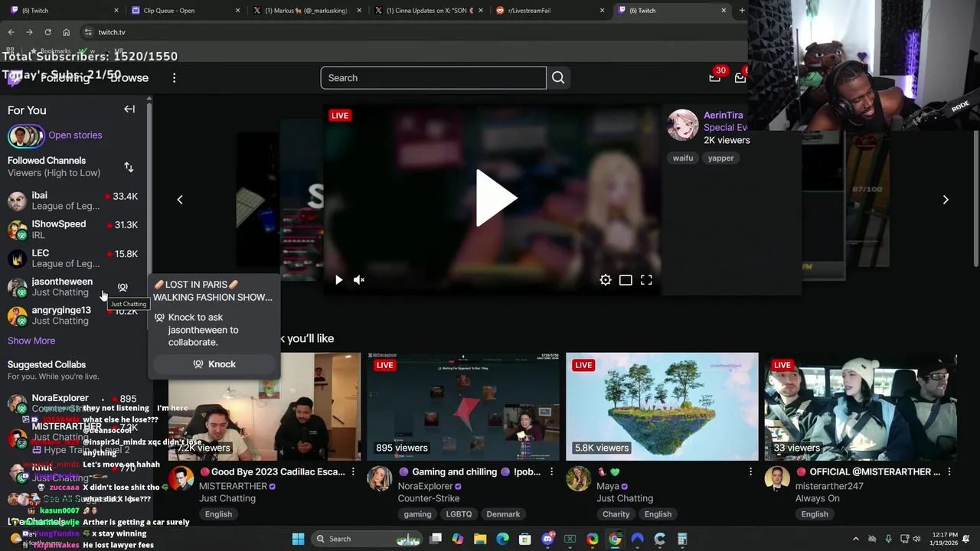The height and width of the screenshot is (551, 980).
Task: Open Always On category link
Action: pyautogui.click(x=818, y=498)
